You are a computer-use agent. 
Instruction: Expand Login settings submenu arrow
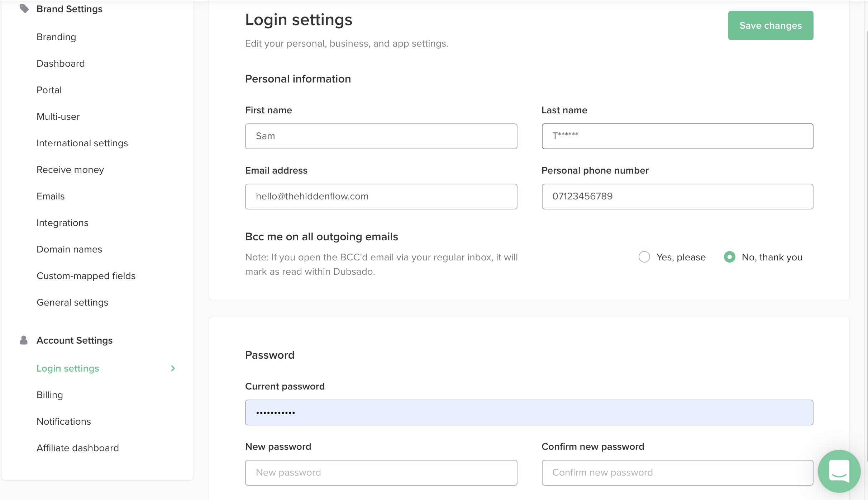point(173,368)
